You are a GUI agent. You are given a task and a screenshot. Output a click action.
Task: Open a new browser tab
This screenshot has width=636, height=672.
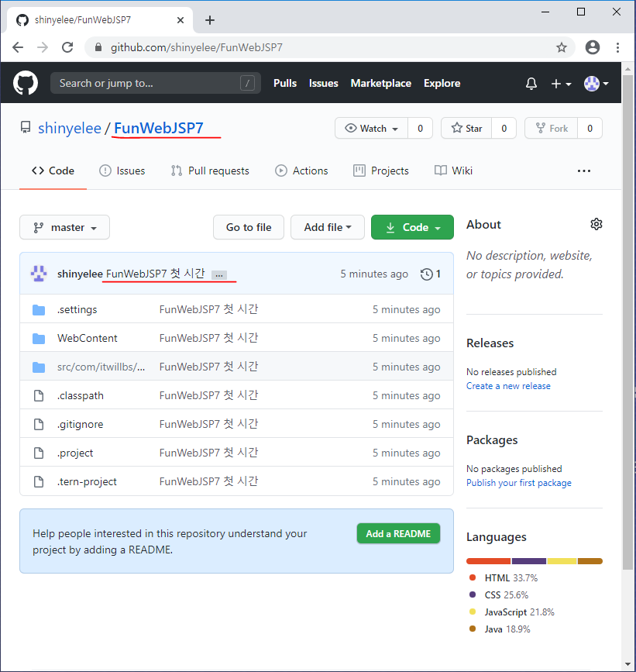click(x=210, y=20)
